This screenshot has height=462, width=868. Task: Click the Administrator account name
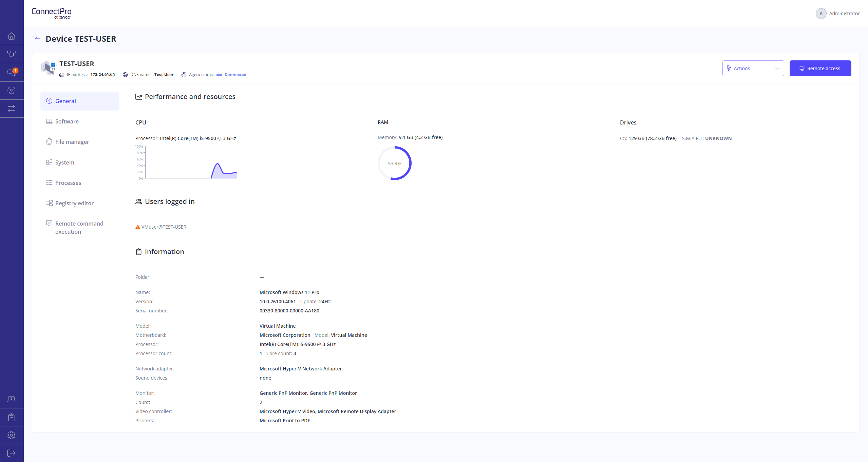tap(844, 14)
